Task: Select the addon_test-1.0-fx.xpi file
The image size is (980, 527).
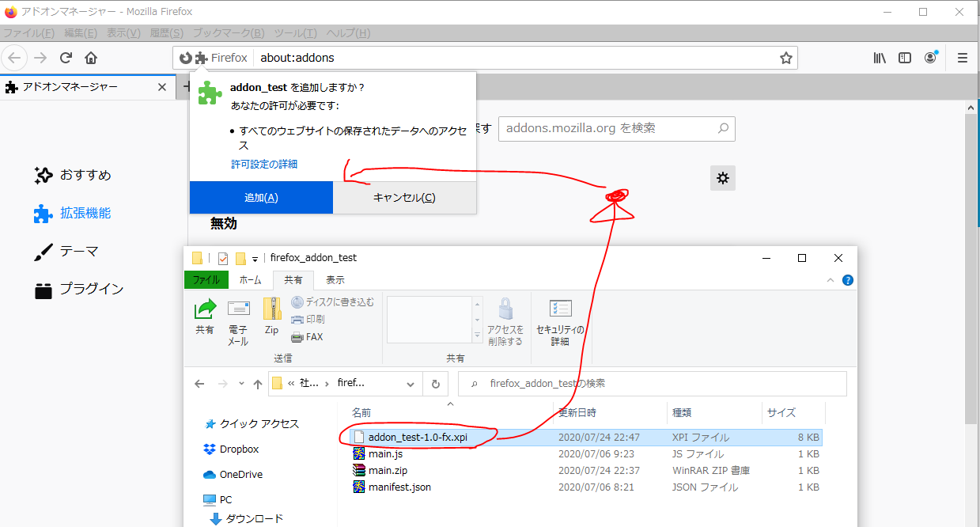Action: (585, 437)
